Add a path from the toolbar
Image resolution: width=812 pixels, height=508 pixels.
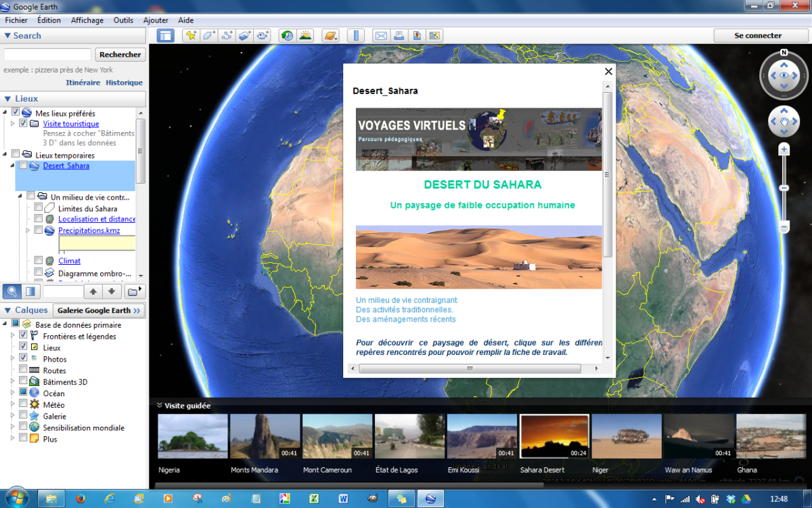(227, 36)
